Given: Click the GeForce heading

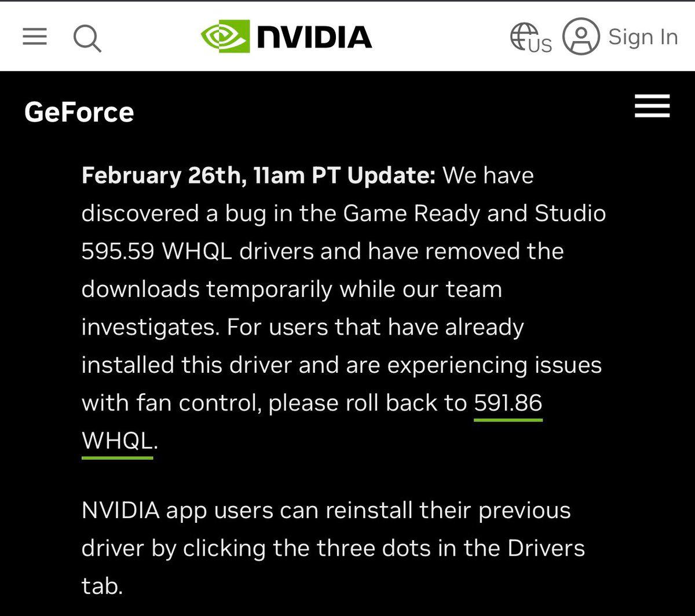Looking at the screenshot, I should [78, 112].
